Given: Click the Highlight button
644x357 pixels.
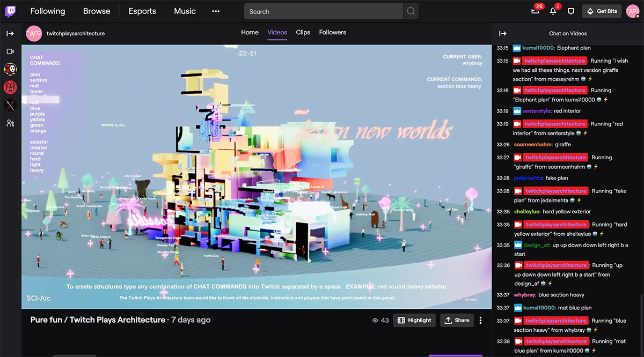Looking at the screenshot, I should 414,321.
